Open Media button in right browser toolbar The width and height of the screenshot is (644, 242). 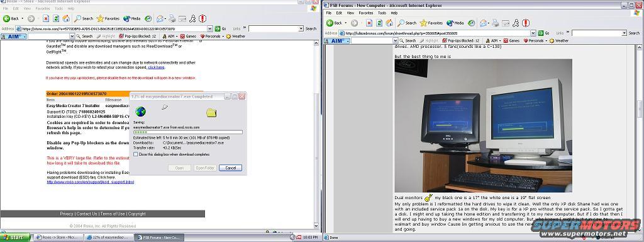[455, 23]
